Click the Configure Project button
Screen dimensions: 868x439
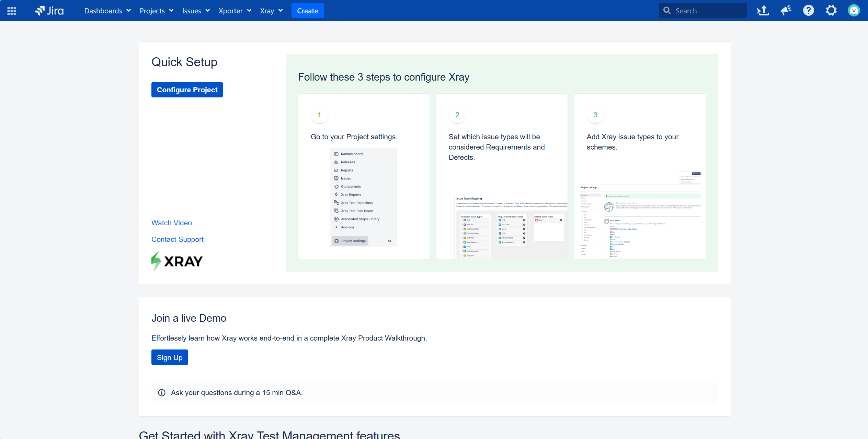click(187, 90)
